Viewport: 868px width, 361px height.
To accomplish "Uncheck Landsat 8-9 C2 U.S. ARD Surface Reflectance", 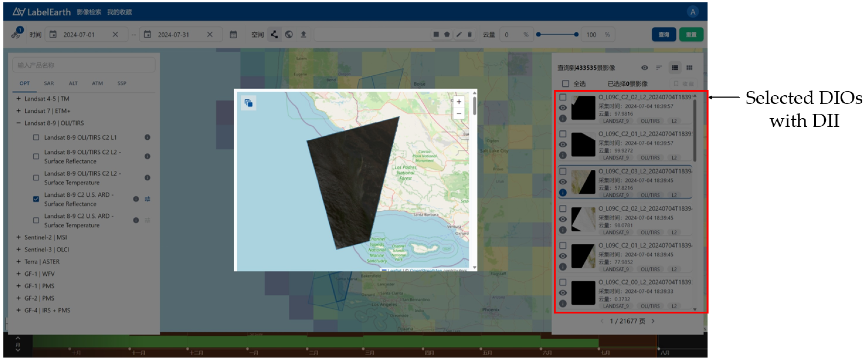I will coord(36,199).
